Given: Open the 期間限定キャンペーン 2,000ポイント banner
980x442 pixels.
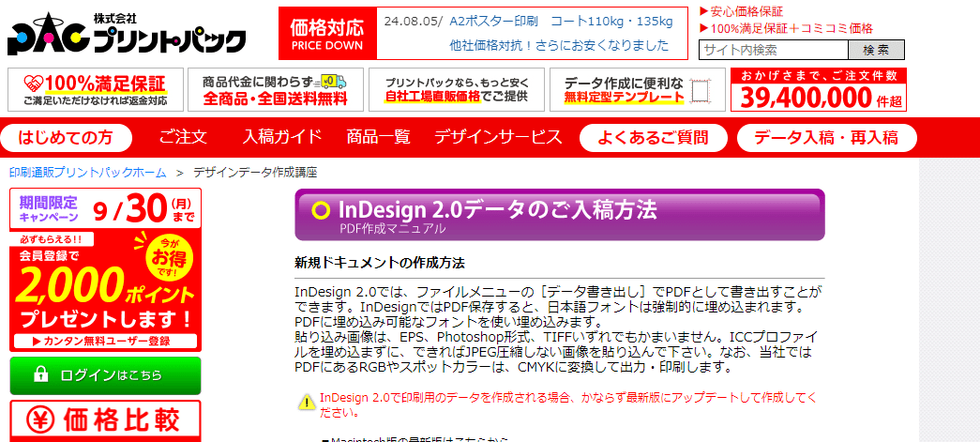Looking at the screenshot, I should (x=106, y=268).
